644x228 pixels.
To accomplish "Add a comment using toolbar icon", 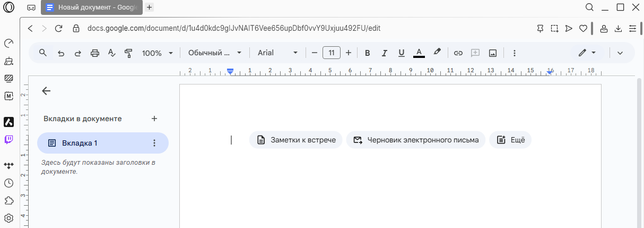I will click(475, 53).
